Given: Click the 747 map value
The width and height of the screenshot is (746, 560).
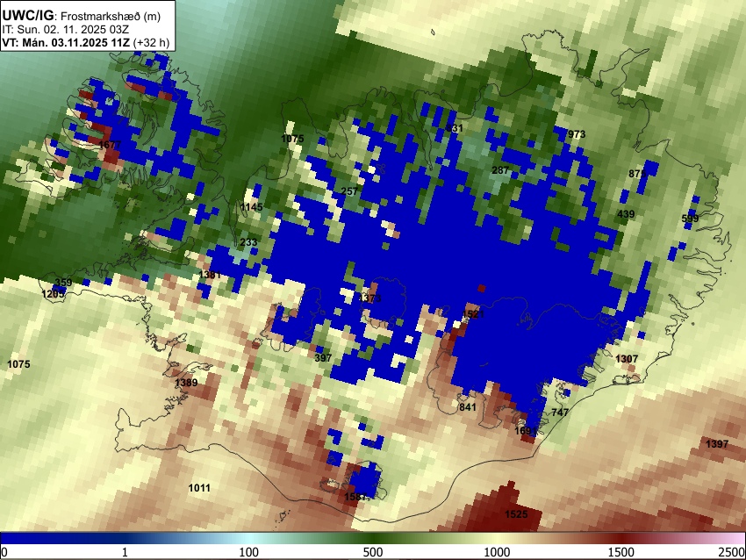Looking at the screenshot, I should [x=560, y=412].
